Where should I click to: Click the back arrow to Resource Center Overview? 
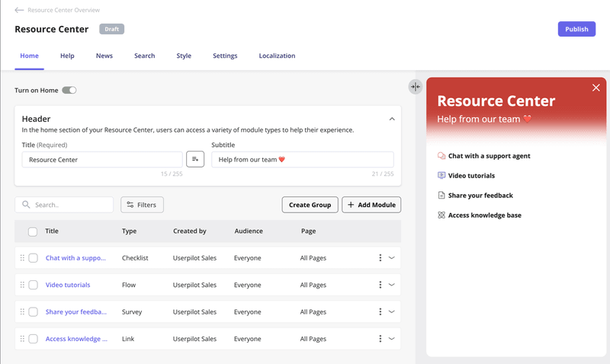click(x=19, y=11)
